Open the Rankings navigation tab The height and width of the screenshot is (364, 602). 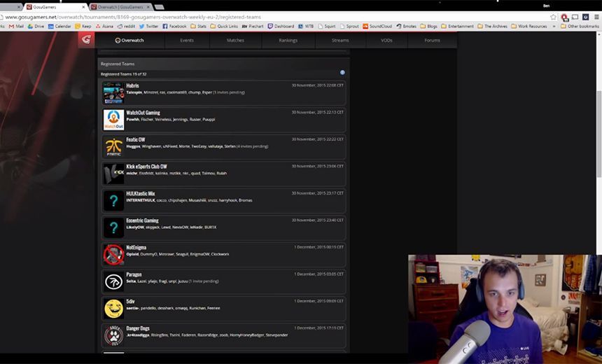click(288, 41)
